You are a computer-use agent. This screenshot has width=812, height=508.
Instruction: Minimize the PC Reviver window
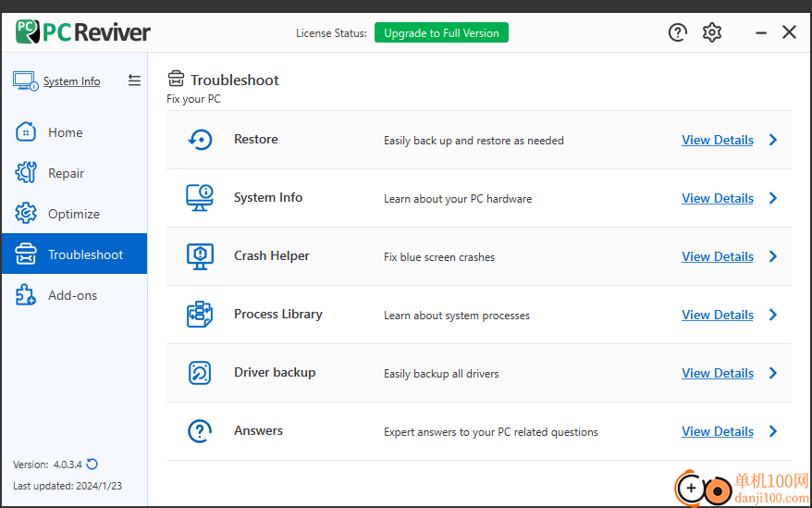(x=761, y=32)
